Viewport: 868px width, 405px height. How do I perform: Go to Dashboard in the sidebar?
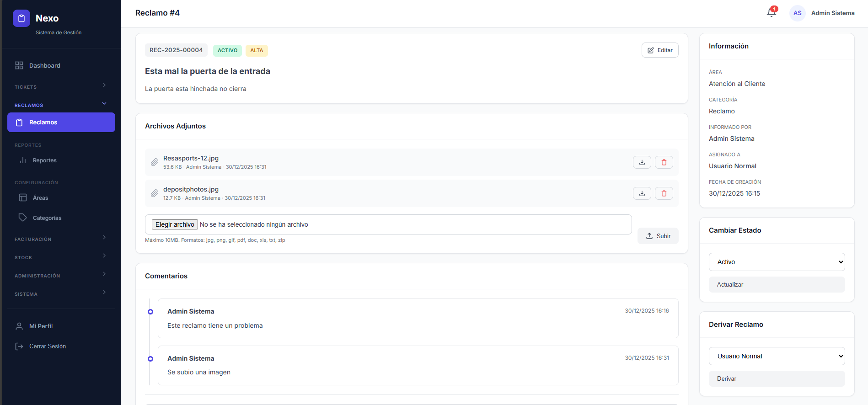click(44, 65)
